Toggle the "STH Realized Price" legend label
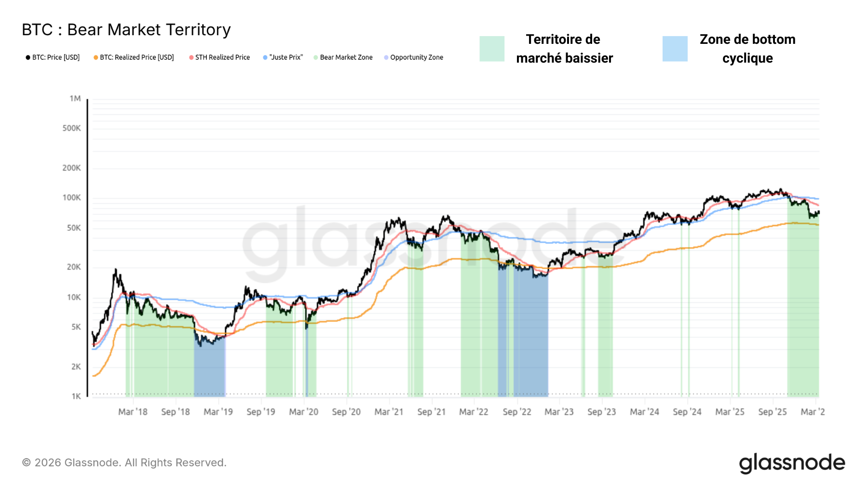The height and width of the screenshot is (488, 868). pos(222,57)
